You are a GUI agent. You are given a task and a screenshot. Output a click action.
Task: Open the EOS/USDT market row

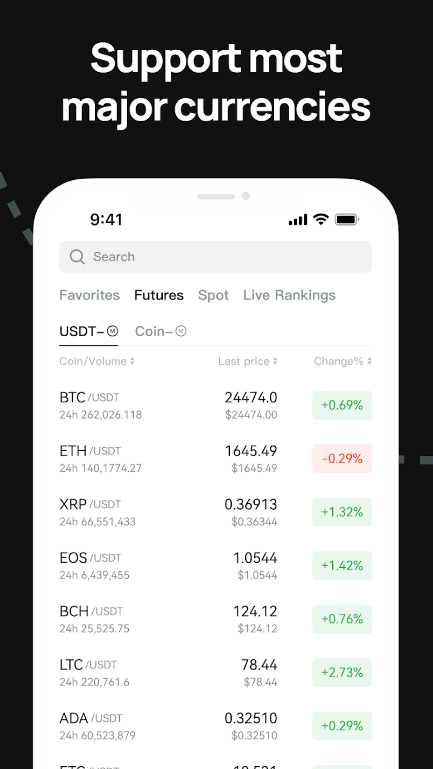pyautogui.click(x=215, y=565)
